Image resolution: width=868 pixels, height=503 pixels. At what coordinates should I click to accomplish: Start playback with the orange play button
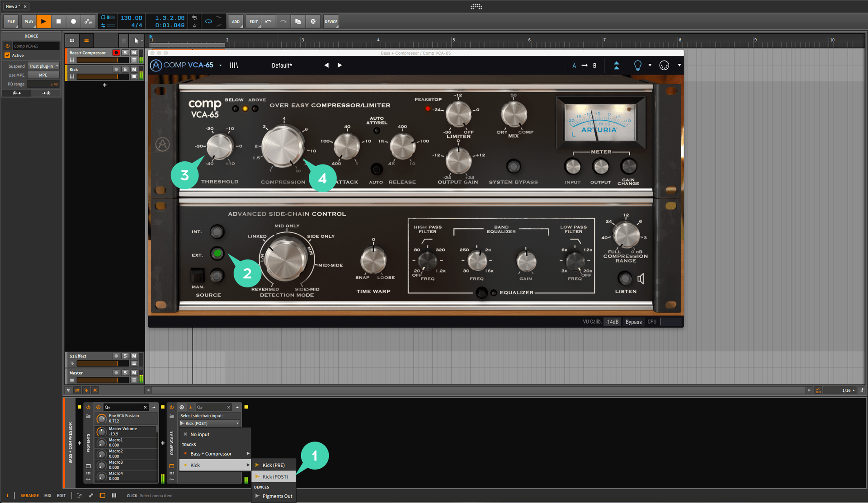pyautogui.click(x=43, y=21)
